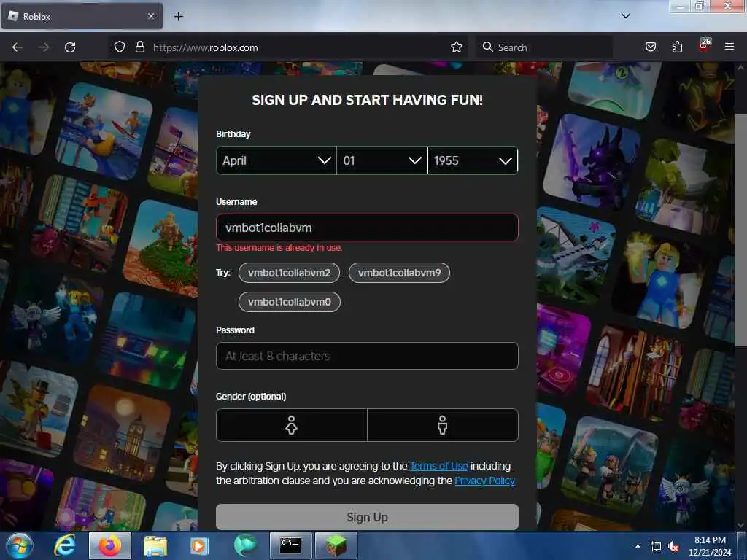Open the green bird browser taskbar icon

tap(245, 545)
